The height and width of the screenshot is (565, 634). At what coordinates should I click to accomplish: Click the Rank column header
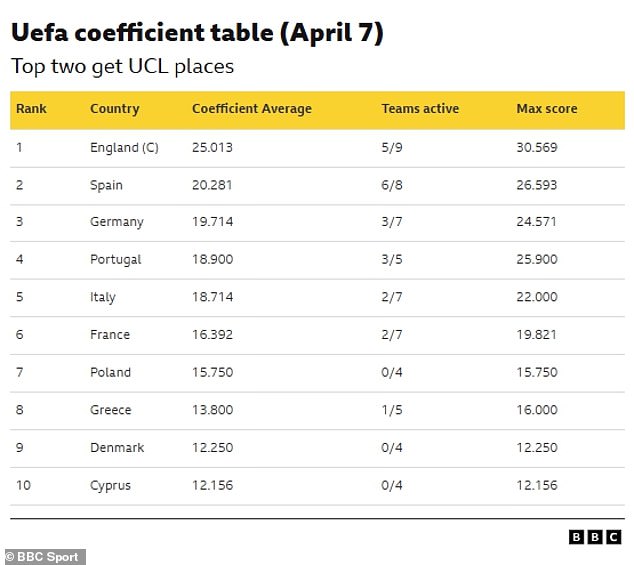(31, 109)
